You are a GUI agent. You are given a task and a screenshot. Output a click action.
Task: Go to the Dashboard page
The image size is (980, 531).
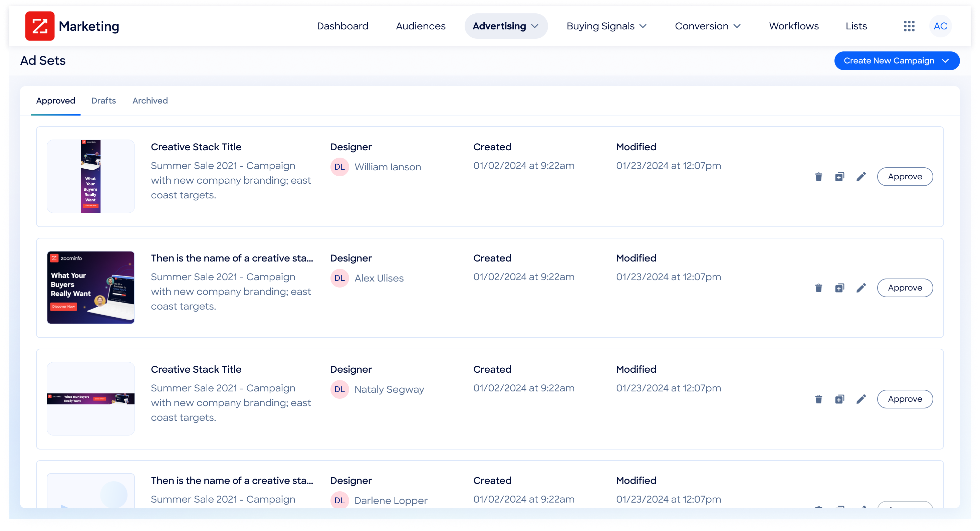point(342,26)
